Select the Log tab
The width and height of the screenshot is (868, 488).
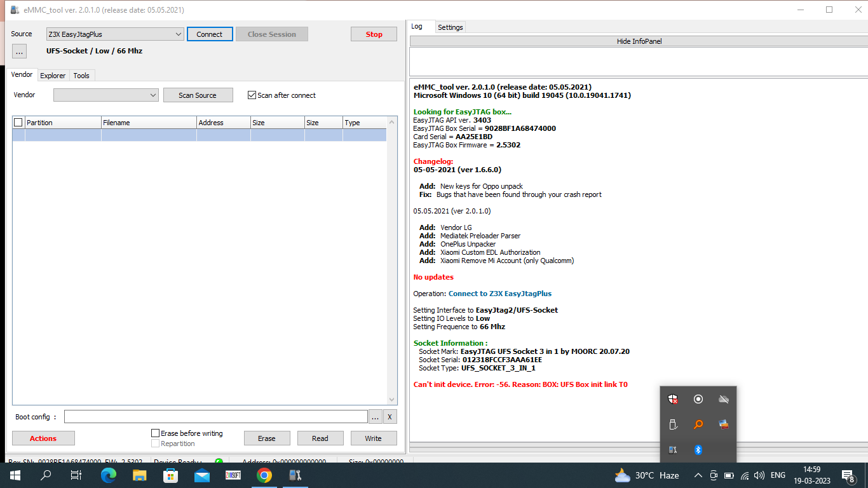[417, 27]
